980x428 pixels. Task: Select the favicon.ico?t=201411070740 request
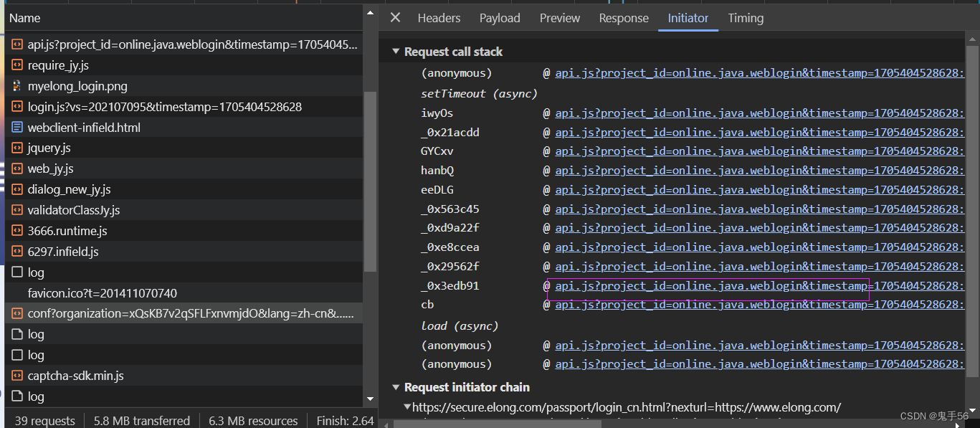point(184,293)
